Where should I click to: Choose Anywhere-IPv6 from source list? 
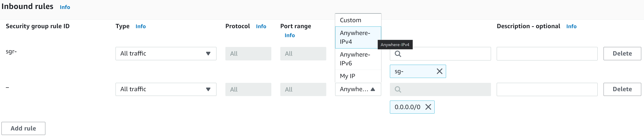[355, 59]
